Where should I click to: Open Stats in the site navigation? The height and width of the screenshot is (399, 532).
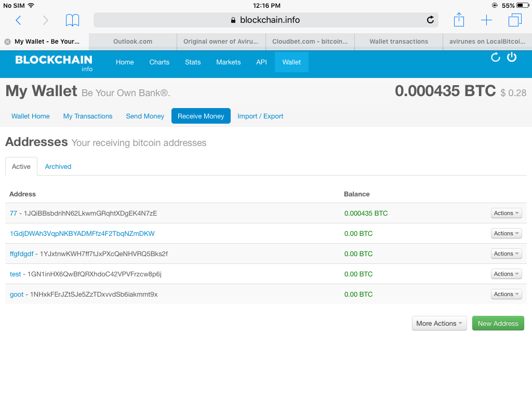click(193, 62)
